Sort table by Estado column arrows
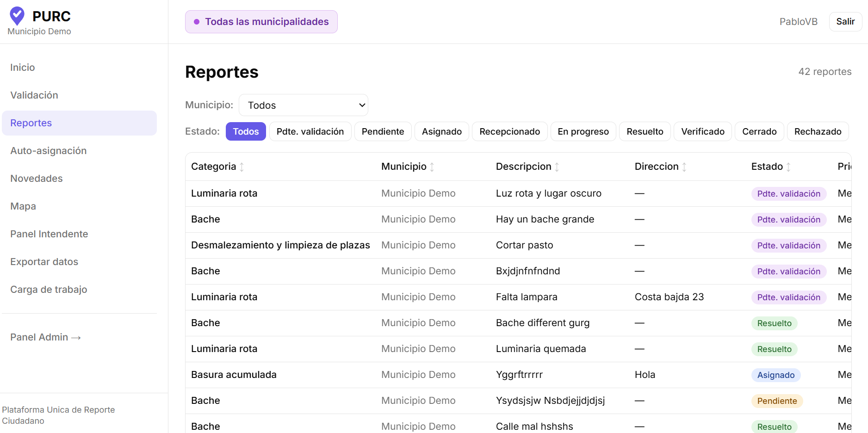 (788, 167)
